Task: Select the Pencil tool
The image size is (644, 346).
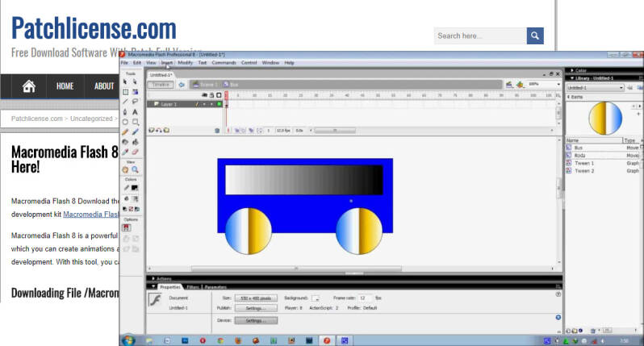Action: [x=126, y=131]
